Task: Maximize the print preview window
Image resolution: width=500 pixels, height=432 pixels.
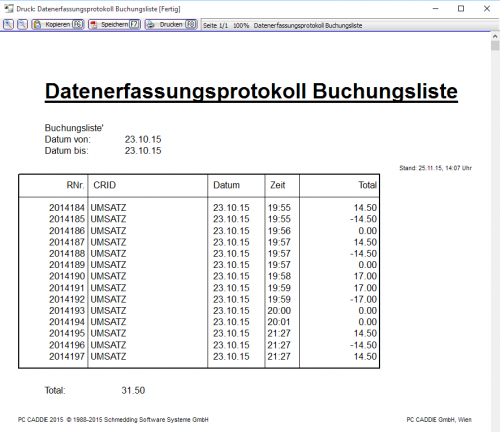Action: coord(461,9)
